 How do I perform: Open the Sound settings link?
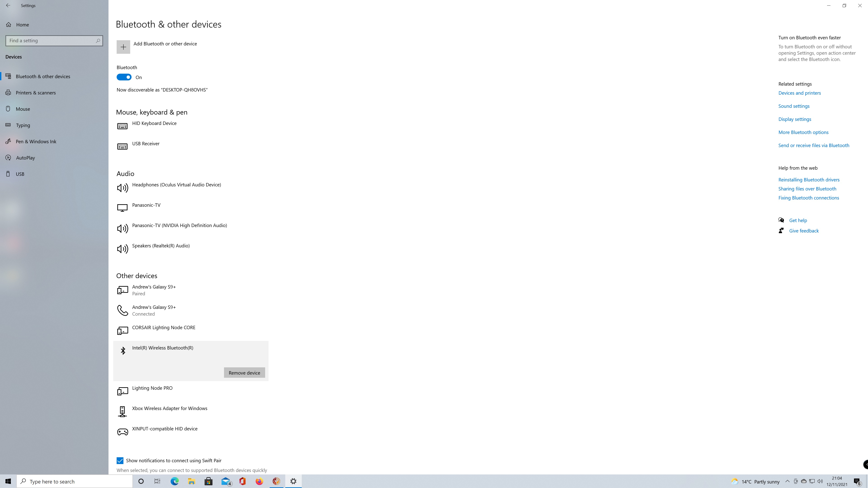pos(794,106)
